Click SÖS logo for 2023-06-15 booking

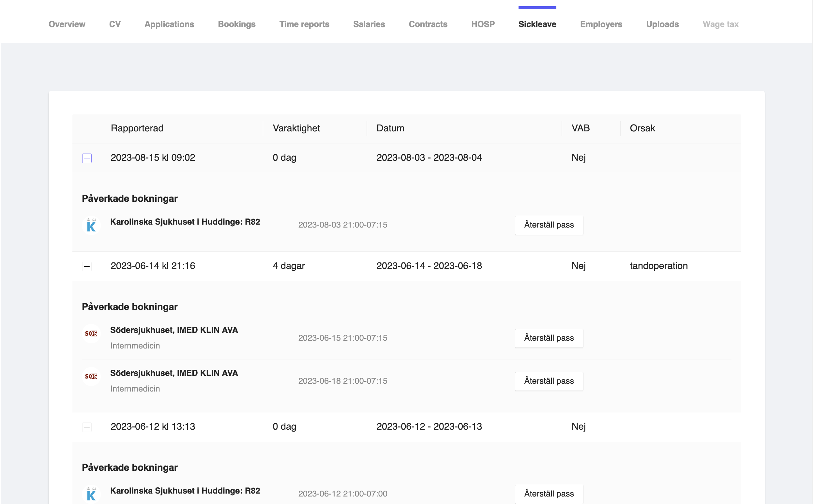[x=91, y=333]
